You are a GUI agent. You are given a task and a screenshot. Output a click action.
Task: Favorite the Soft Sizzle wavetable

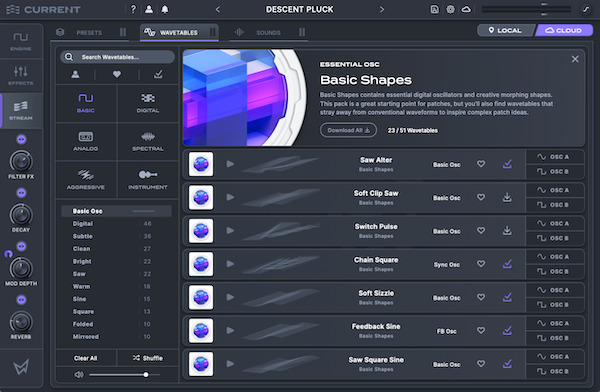point(481,297)
